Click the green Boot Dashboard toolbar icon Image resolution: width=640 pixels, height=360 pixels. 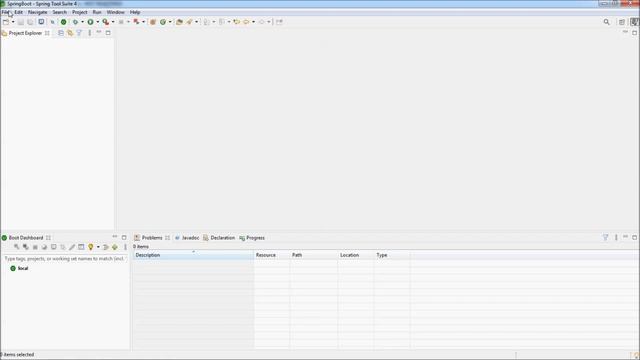[64, 22]
